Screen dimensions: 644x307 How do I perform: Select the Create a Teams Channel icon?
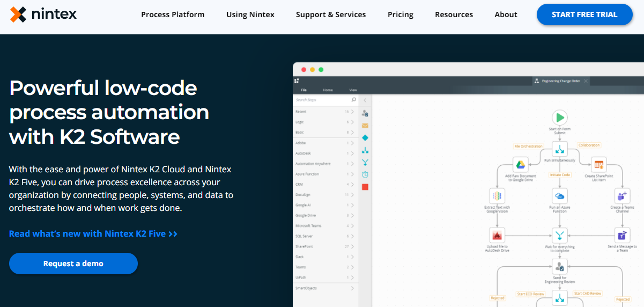tap(622, 195)
